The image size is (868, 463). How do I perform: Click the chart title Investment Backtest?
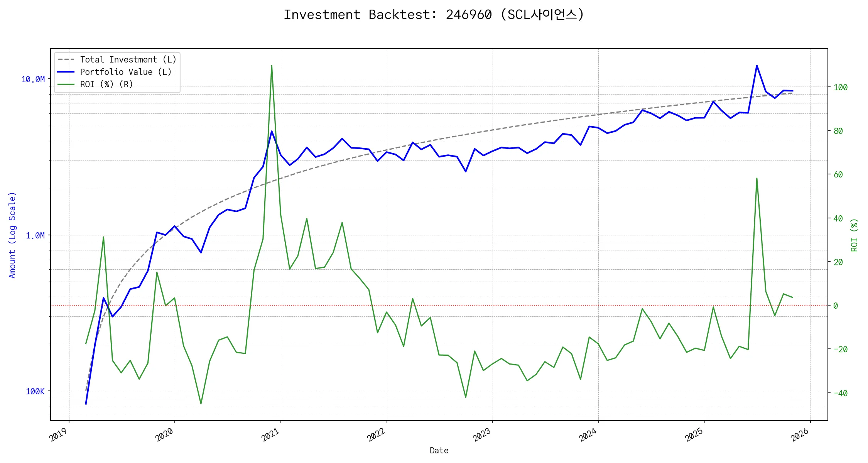point(434,15)
